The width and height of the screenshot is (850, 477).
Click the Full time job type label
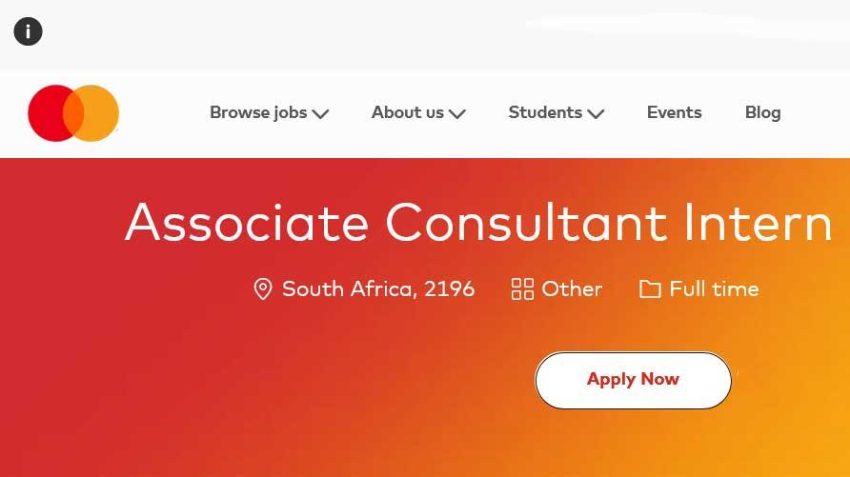point(714,289)
